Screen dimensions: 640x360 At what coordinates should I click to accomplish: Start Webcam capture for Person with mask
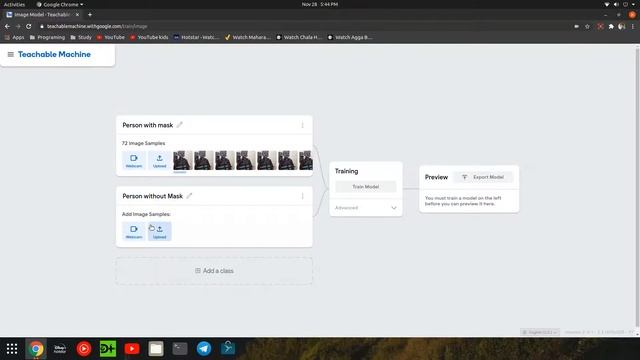tap(134, 160)
